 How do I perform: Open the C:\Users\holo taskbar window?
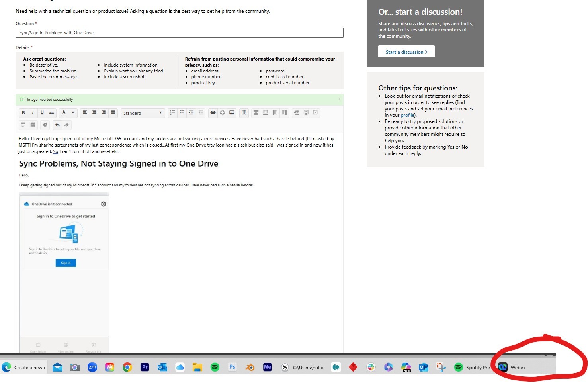point(303,367)
